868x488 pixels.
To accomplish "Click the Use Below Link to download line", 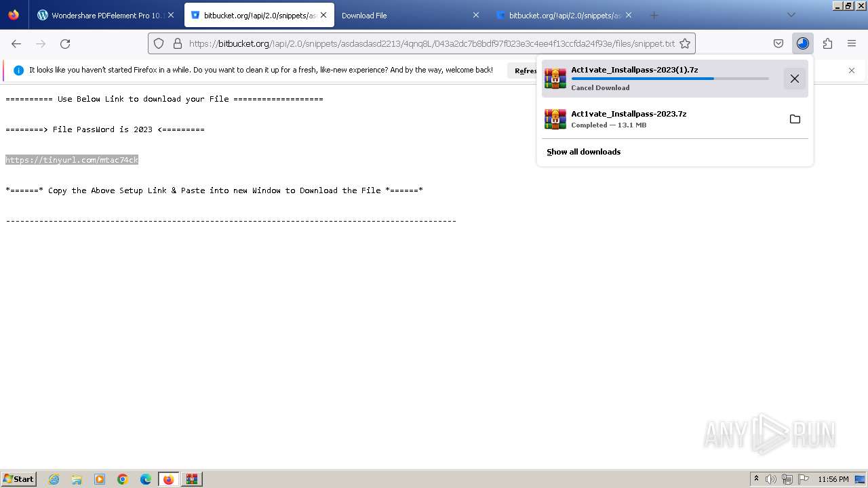I will [164, 99].
